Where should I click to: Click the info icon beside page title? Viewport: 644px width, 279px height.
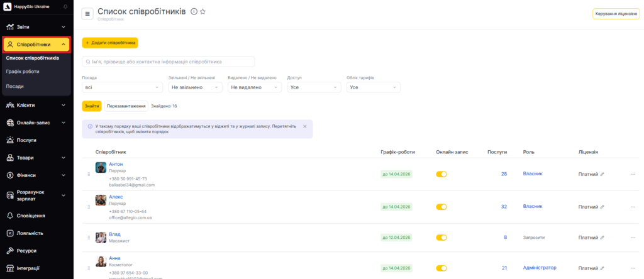point(194,12)
